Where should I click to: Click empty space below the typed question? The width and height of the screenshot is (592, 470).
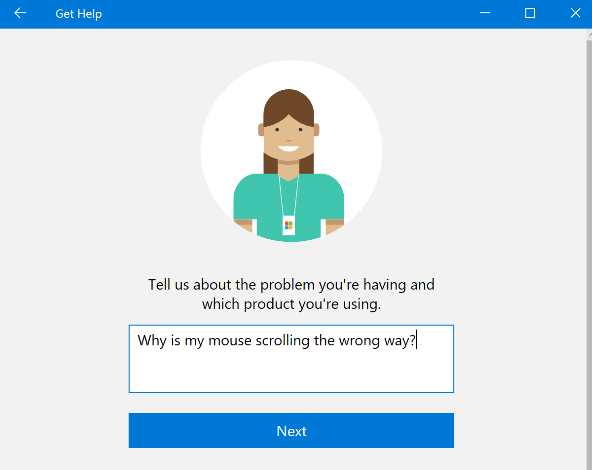(291, 372)
